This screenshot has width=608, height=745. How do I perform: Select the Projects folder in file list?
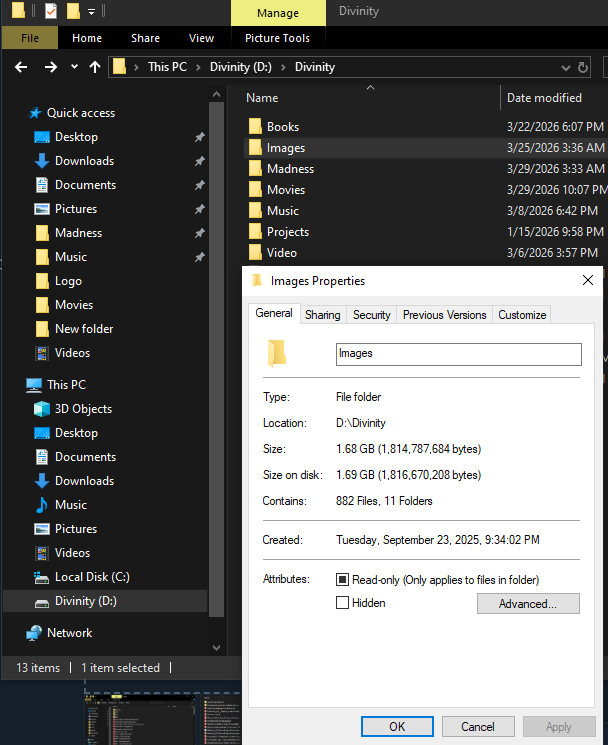tap(288, 232)
